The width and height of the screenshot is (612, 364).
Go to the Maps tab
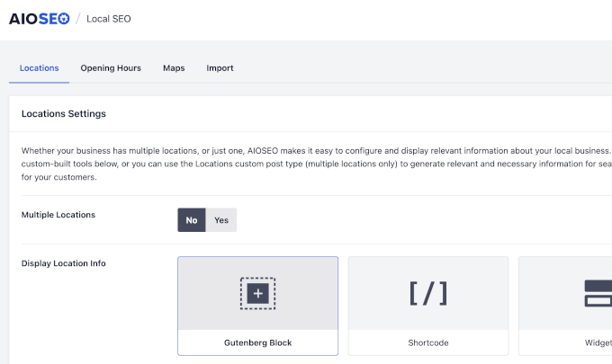[174, 68]
